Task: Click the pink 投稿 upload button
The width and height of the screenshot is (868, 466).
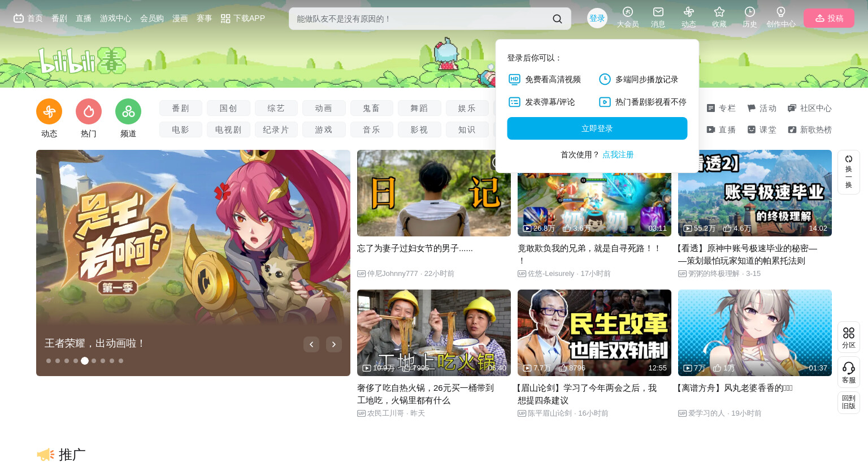Action: click(829, 18)
